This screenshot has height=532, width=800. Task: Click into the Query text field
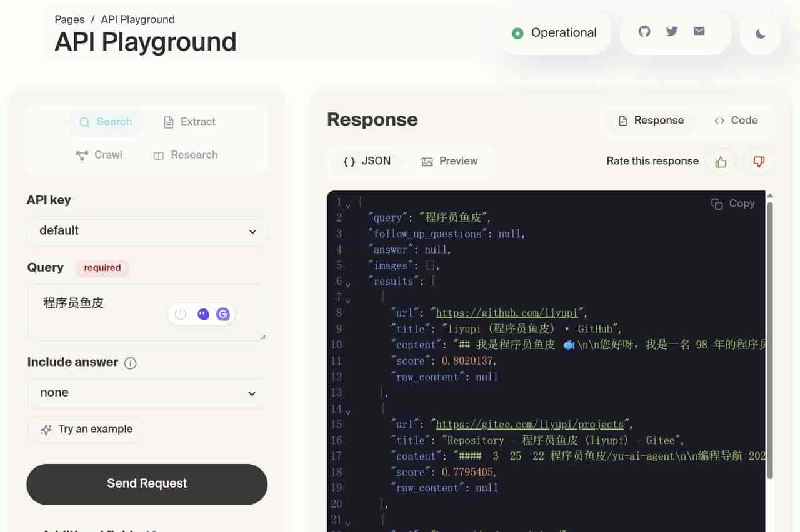[147, 312]
